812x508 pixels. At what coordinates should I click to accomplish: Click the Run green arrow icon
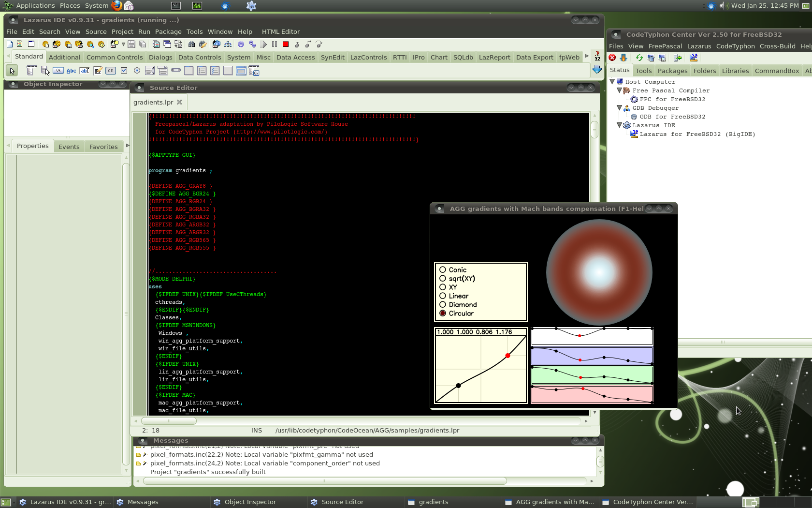tap(263, 44)
